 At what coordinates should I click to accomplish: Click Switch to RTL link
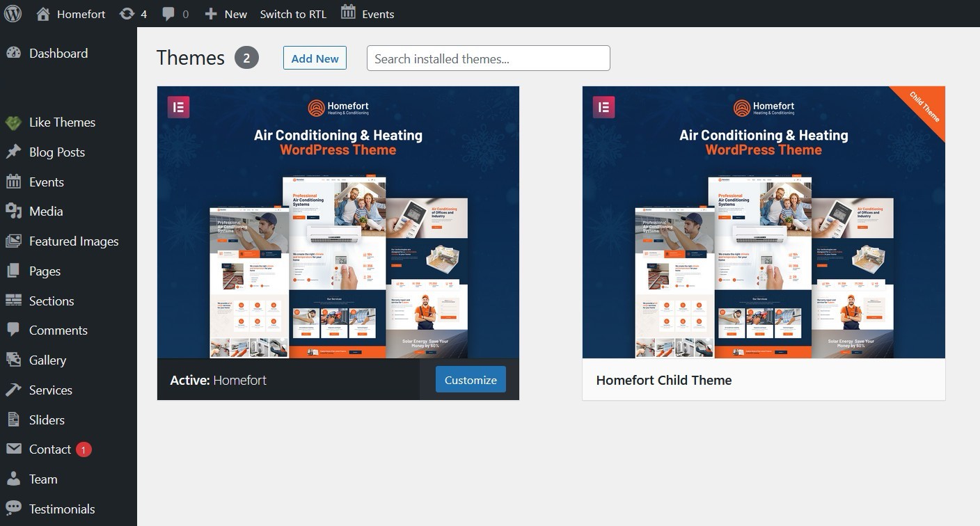(x=293, y=14)
